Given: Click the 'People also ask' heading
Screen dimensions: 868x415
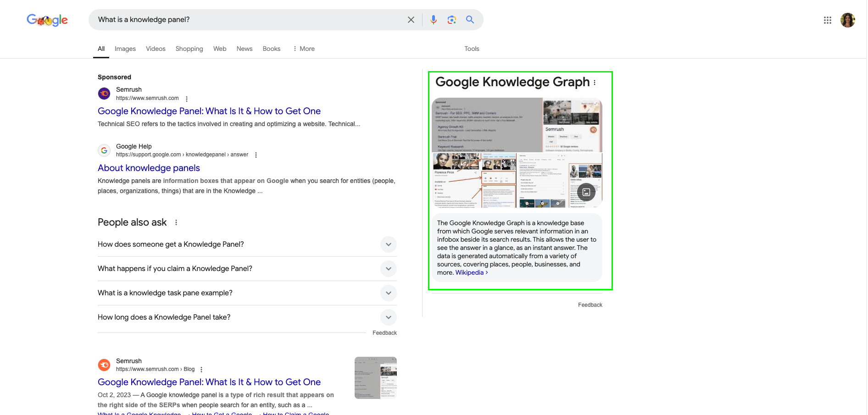Looking at the screenshot, I should 132,222.
